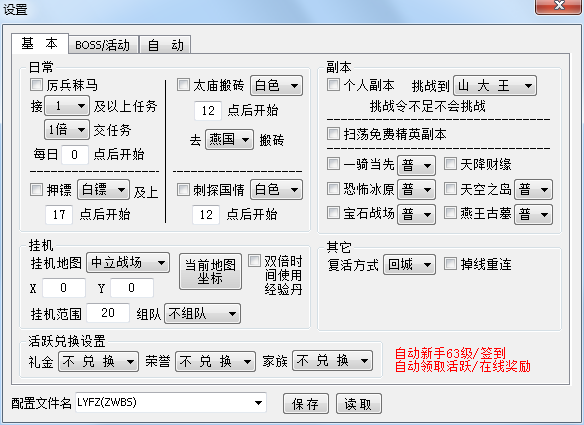Click the 读取 button

click(x=359, y=404)
